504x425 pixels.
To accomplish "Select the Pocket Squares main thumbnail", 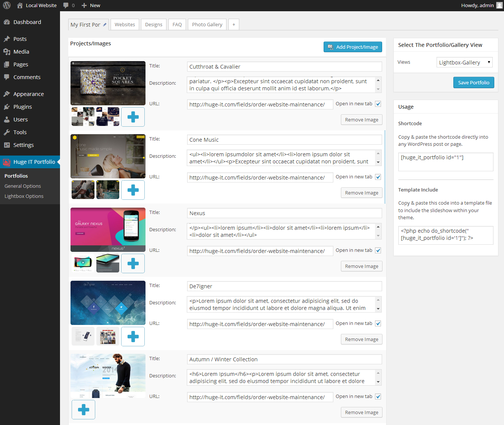I will [x=108, y=83].
